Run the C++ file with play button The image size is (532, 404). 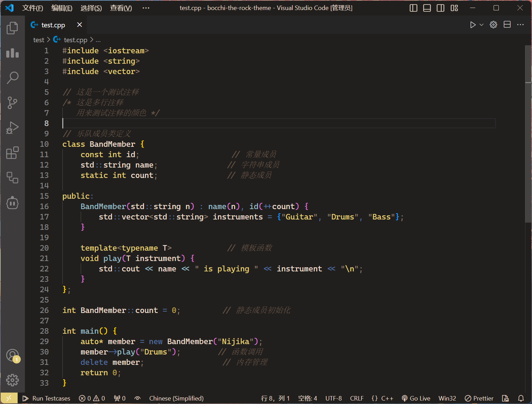tap(473, 25)
